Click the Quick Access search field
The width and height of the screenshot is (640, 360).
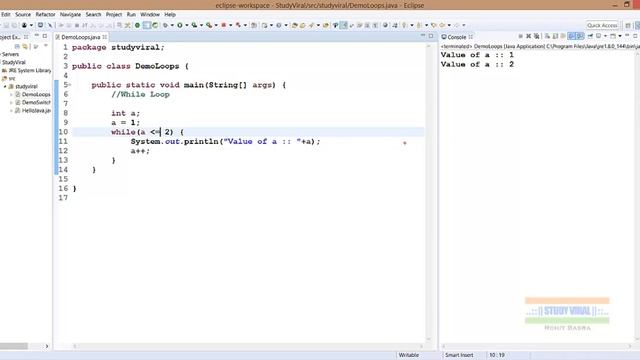click(602, 25)
